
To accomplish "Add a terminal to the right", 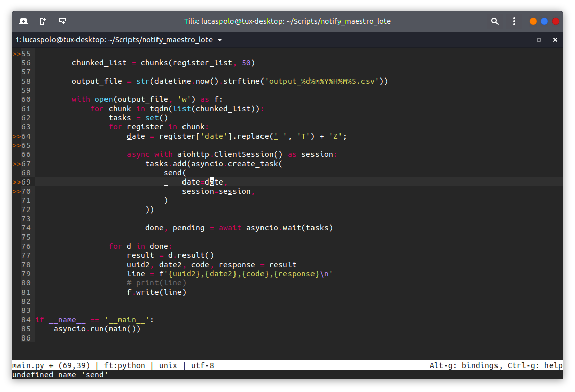I will (x=43, y=21).
